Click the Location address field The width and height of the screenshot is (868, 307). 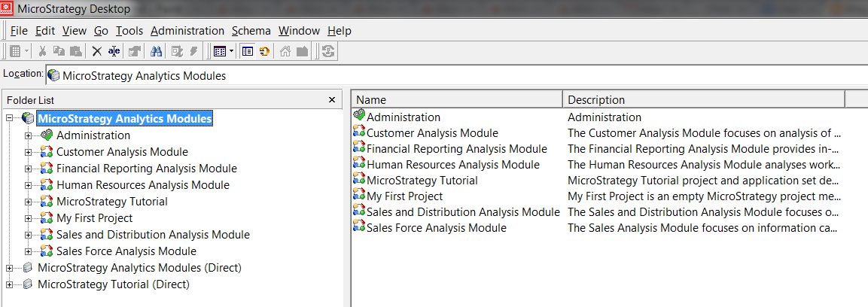pyautogui.click(x=457, y=76)
